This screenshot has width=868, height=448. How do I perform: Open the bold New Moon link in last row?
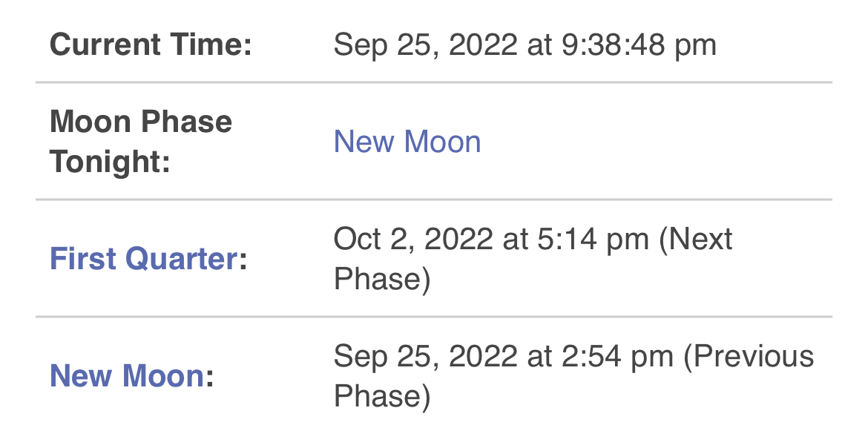(128, 376)
